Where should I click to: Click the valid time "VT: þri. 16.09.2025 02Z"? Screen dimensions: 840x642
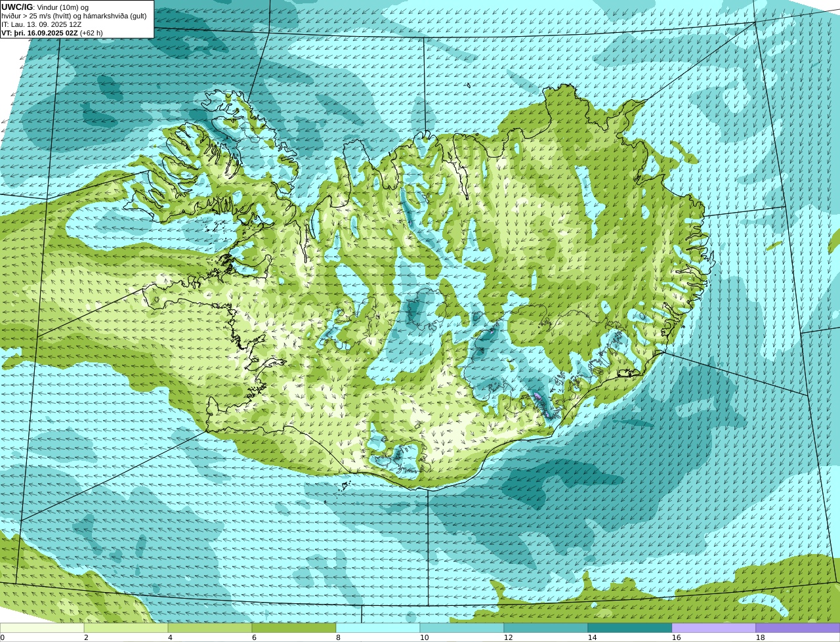click(39, 32)
